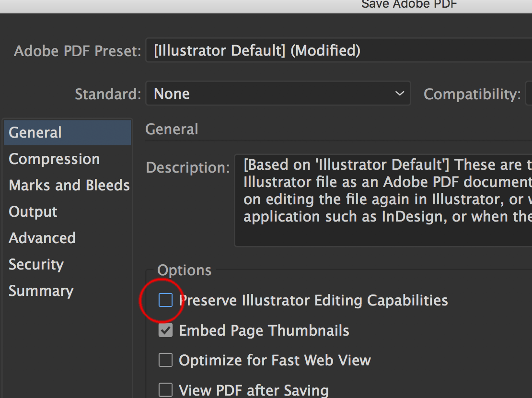The image size is (532, 398).
Task: Show the Advanced options panel
Action: tap(42, 238)
